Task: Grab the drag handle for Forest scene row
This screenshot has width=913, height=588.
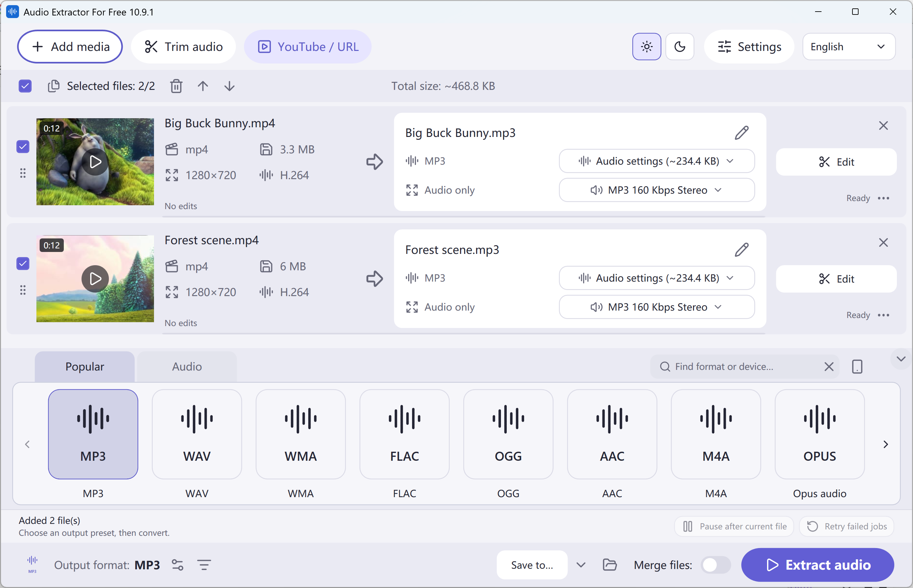Action: tap(23, 290)
